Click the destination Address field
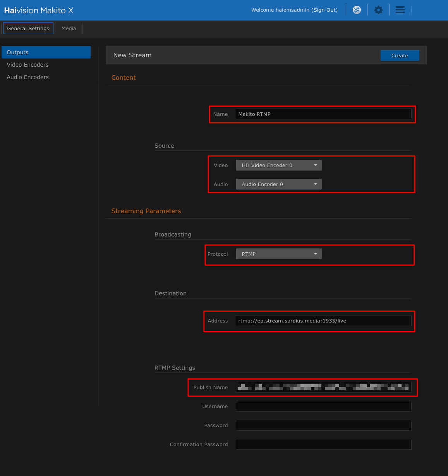 [323, 321]
